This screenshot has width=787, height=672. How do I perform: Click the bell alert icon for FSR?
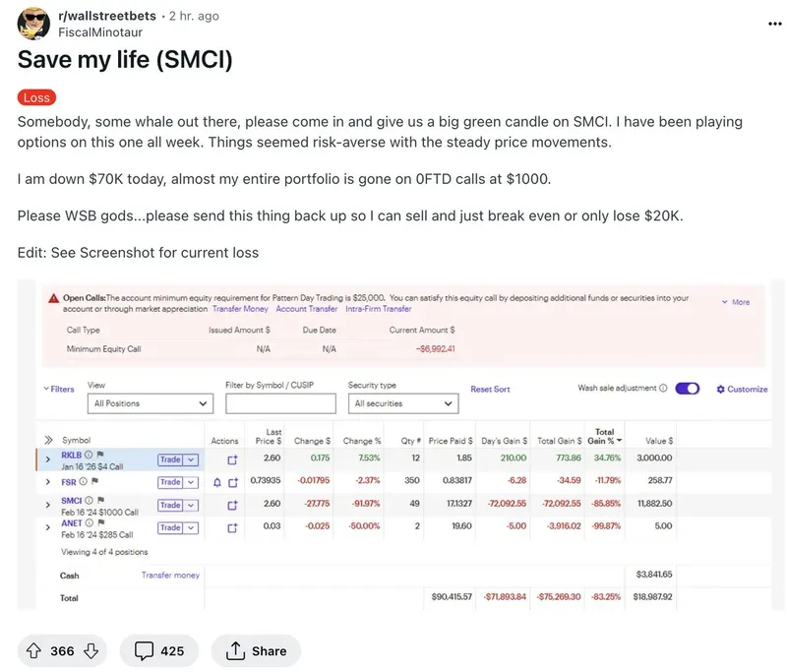click(x=217, y=483)
